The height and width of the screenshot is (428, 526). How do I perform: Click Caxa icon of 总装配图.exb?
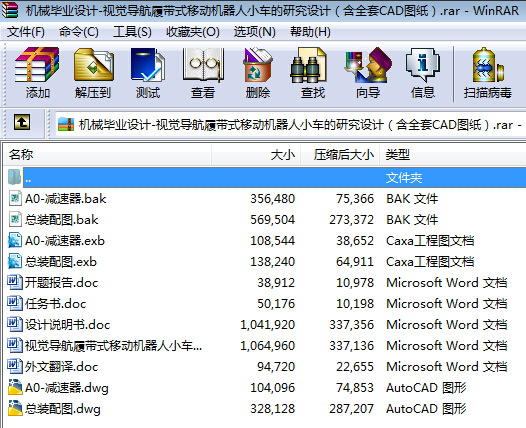coord(15,262)
